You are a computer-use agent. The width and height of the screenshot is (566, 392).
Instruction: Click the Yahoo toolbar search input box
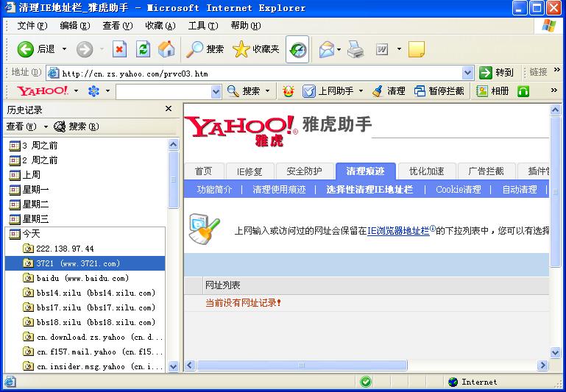163,92
